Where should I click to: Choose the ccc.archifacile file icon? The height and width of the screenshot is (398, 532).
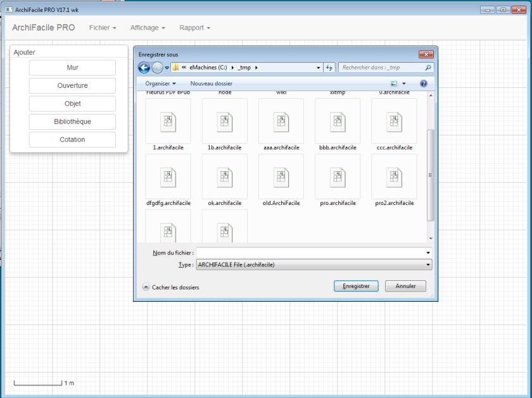tap(394, 121)
